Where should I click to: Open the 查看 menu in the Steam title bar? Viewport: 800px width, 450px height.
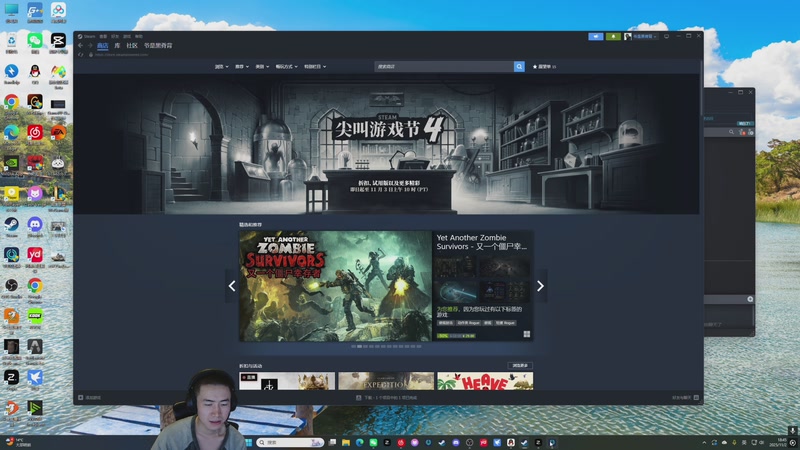(103, 36)
